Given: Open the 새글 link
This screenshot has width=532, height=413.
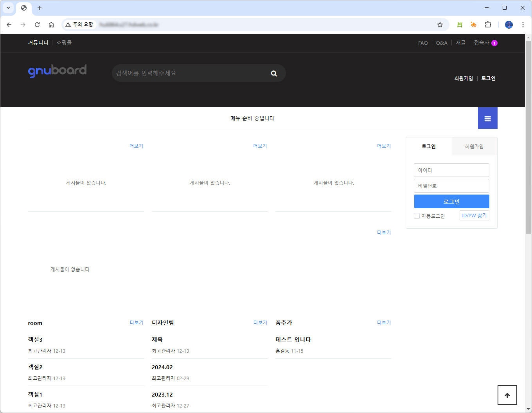Looking at the screenshot, I should (461, 43).
